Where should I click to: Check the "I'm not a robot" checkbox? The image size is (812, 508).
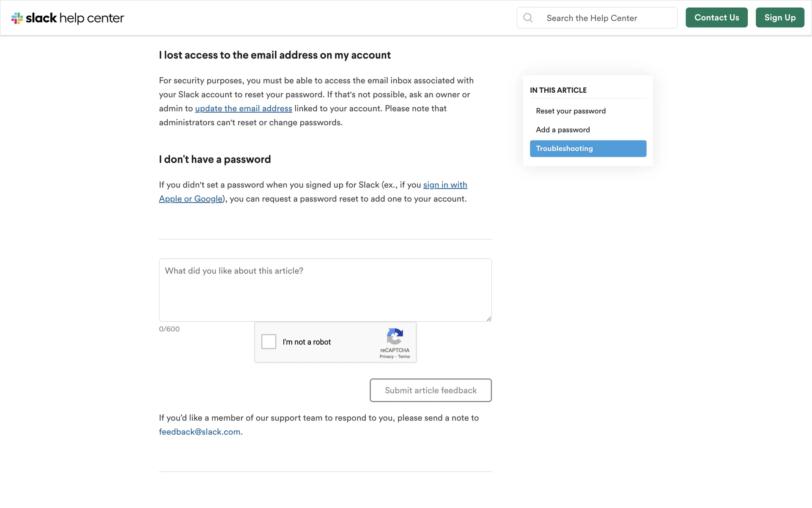[269, 342]
